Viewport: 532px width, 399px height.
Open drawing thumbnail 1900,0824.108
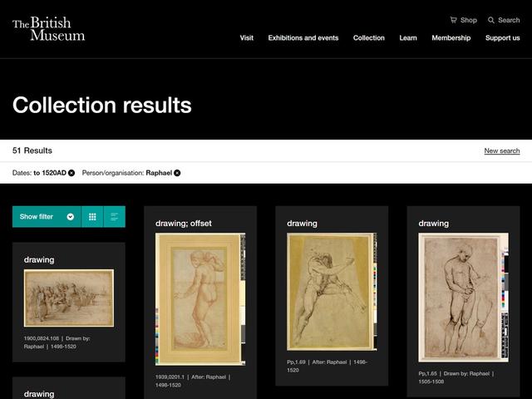pos(69,298)
